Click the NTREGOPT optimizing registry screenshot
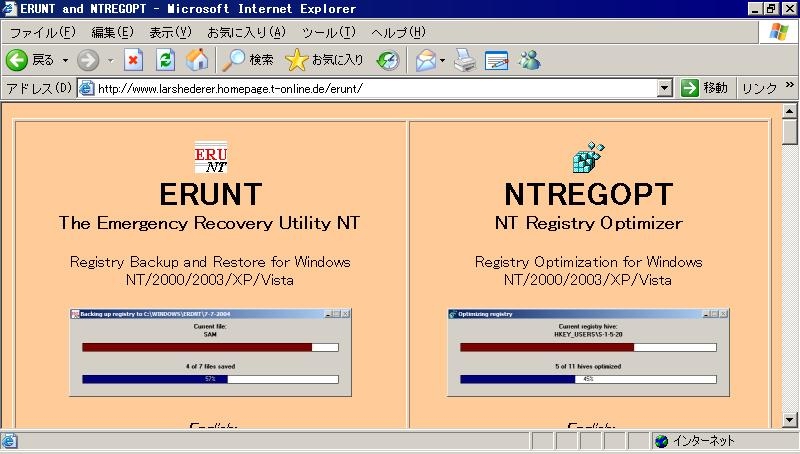 [x=588, y=352]
